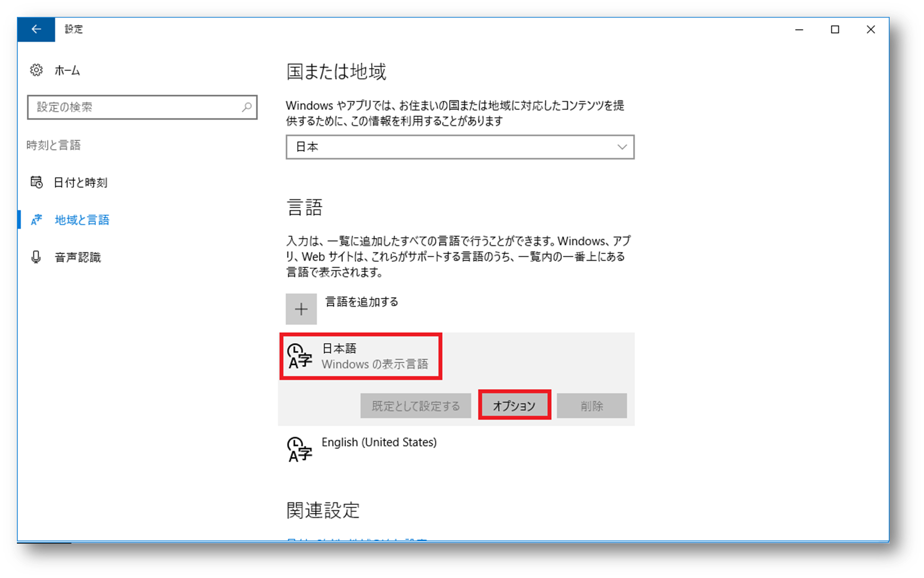Click the 国または地域 heading
This screenshot has height=578, width=924.
336,71
